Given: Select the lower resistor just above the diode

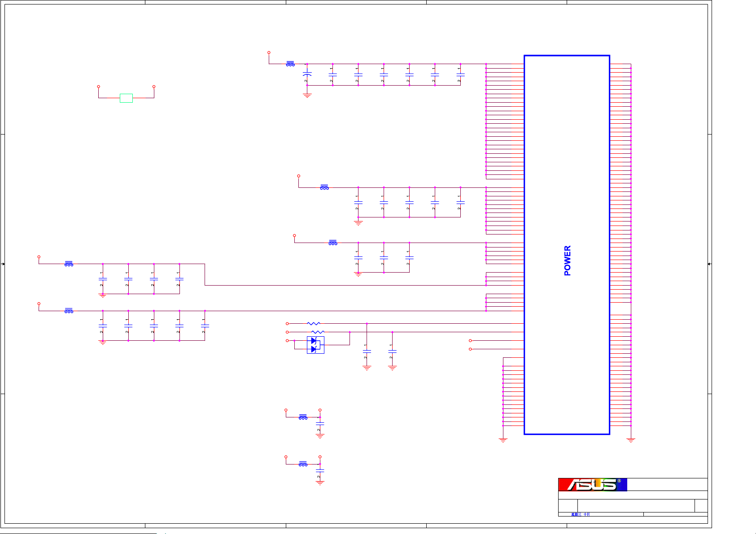Looking at the screenshot, I should click(318, 332).
